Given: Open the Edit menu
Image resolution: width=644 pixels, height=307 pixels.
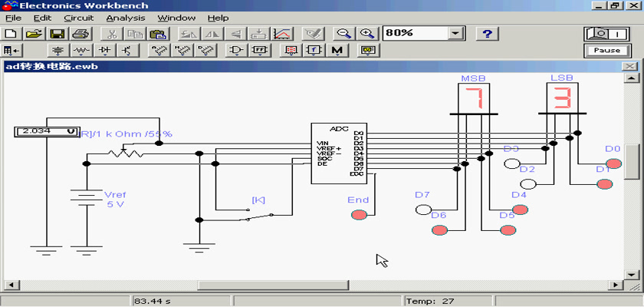Looking at the screenshot, I should [42, 18].
